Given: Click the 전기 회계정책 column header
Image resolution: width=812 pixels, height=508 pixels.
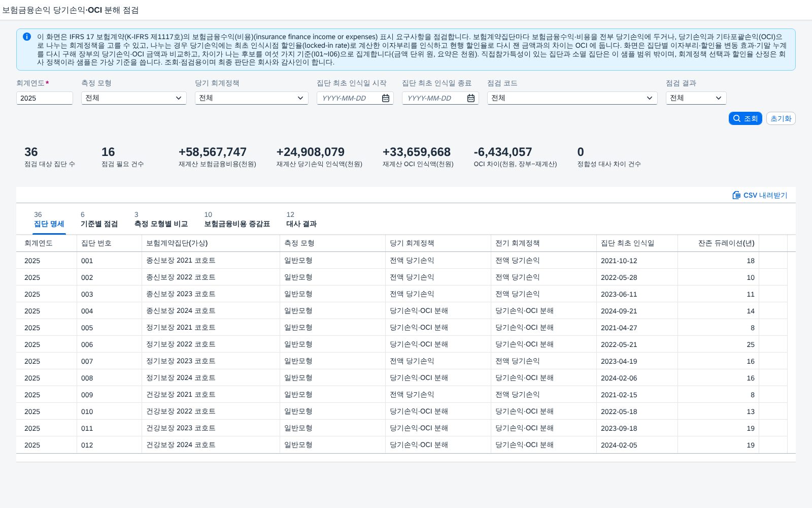Looking at the screenshot, I should click(x=544, y=243).
